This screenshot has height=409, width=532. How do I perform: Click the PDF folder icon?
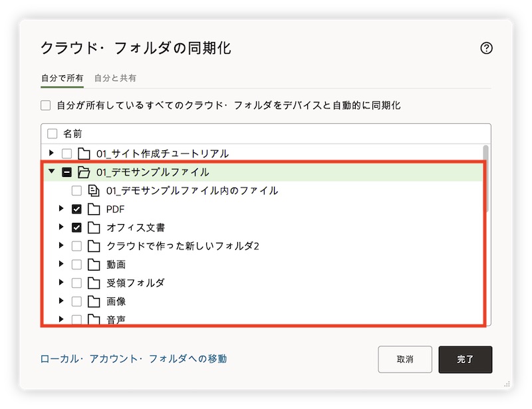click(x=94, y=209)
